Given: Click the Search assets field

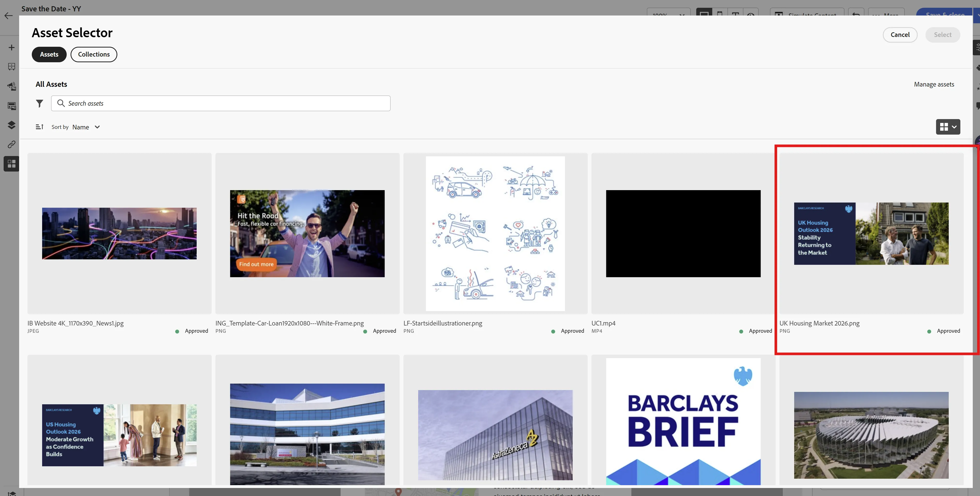Looking at the screenshot, I should (221, 103).
